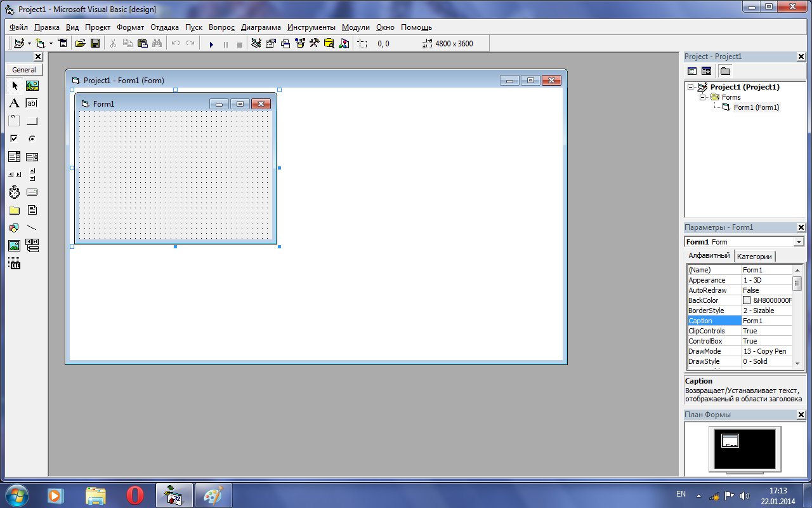
Task: Click the properties list vertical scrollbar
Action: pyautogui.click(x=797, y=316)
